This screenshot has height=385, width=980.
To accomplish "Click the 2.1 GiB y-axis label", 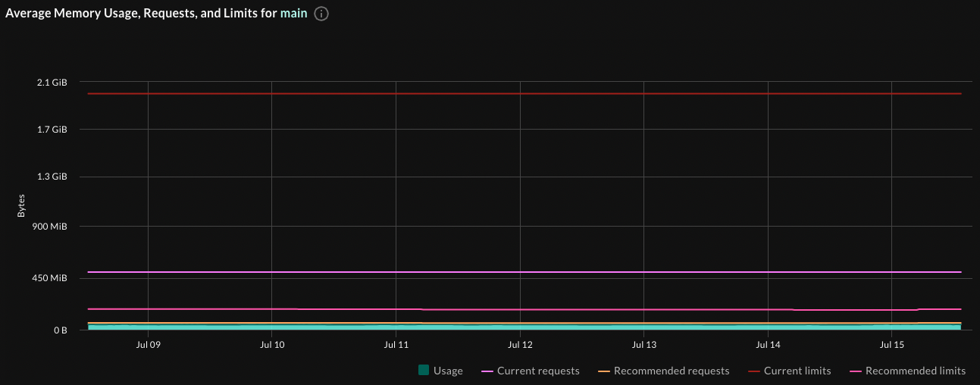I will (x=53, y=83).
